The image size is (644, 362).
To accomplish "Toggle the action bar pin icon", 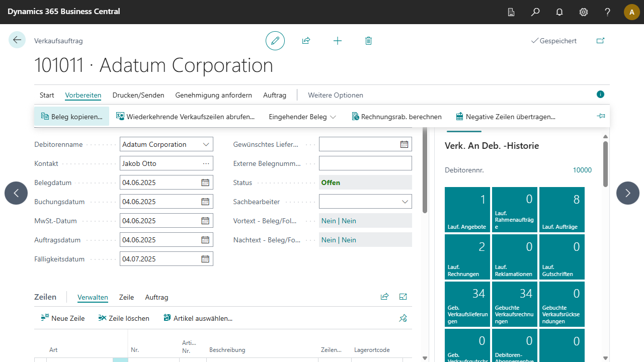I will point(601,116).
